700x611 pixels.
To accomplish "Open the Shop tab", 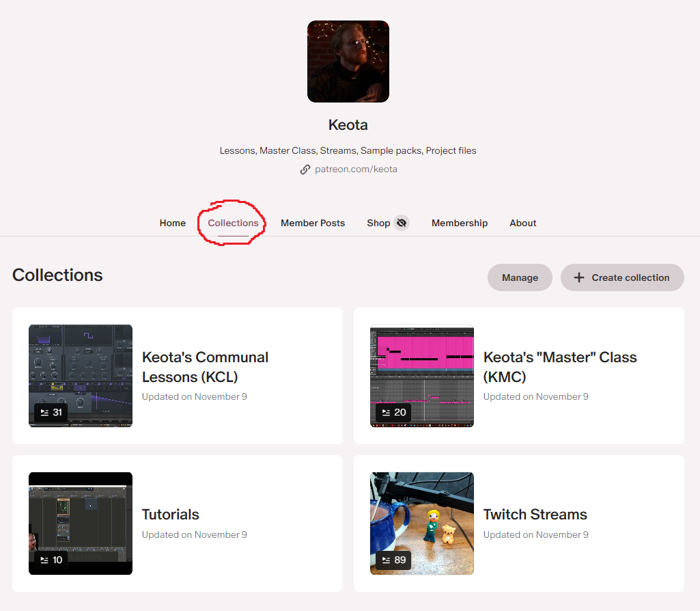I will coord(378,223).
